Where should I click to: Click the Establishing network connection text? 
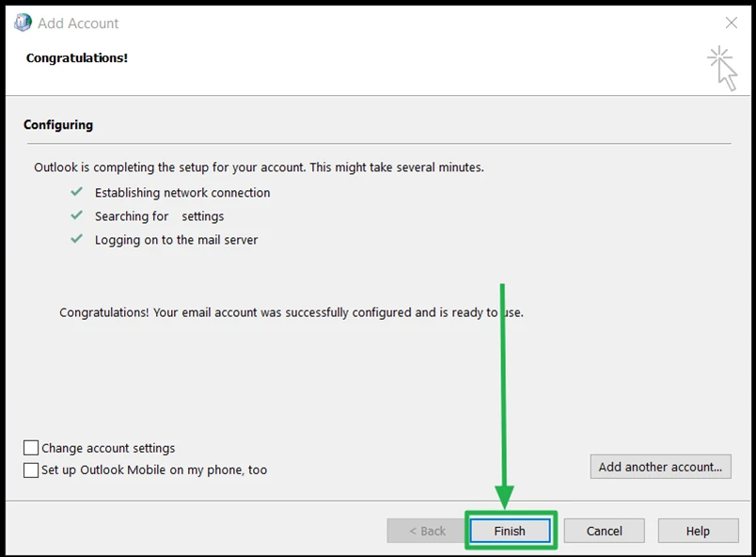tap(182, 193)
